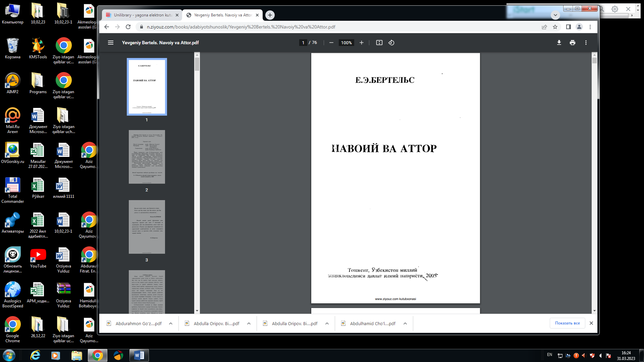Open more options in the PDF toolbar

(586, 43)
